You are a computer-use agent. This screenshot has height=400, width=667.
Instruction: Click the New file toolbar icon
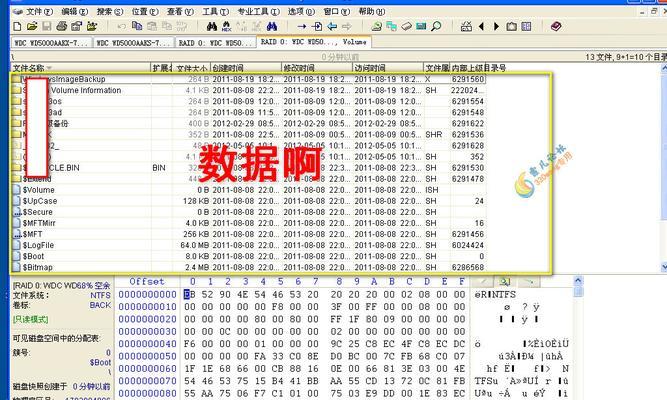[17, 26]
